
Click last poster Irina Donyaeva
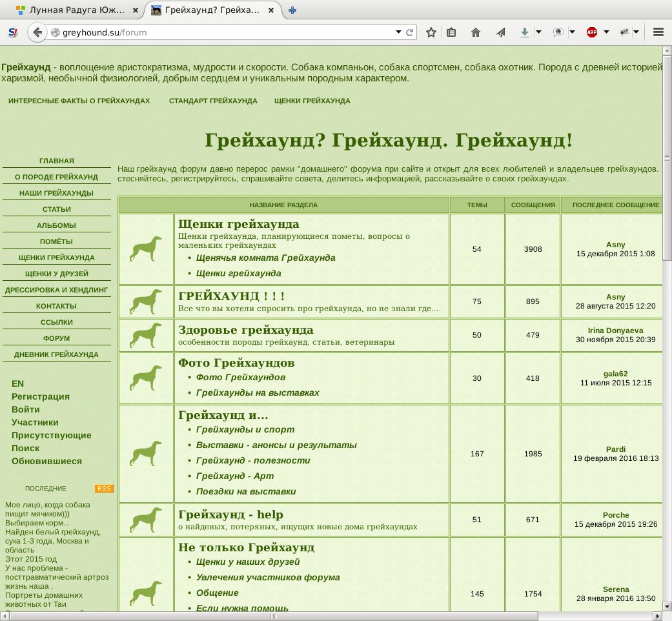tap(615, 331)
